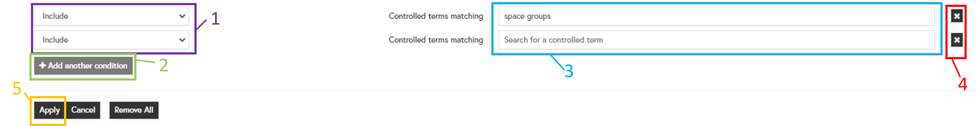Click the green annotation number 2
The image size is (980, 126).
pyautogui.click(x=164, y=65)
